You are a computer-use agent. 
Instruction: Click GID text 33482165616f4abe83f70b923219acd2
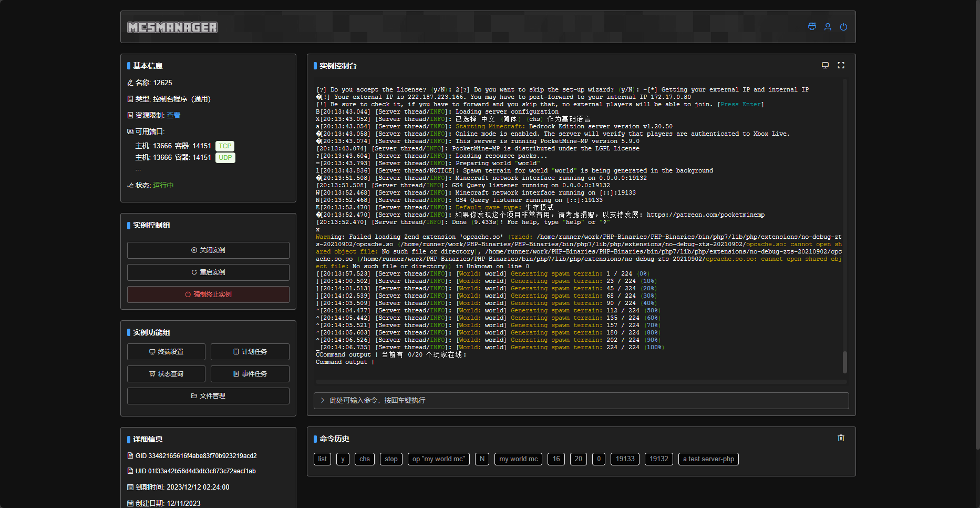202,456
